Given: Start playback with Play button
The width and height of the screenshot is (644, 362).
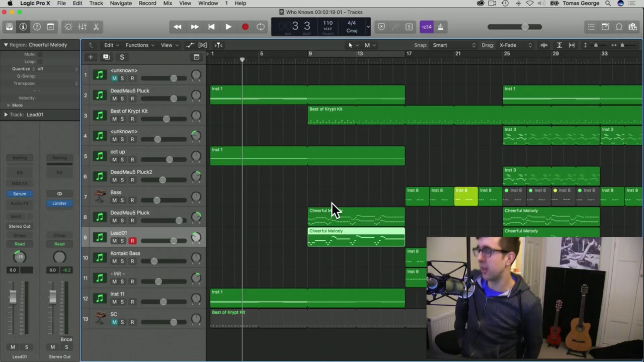Looking at the screenshot, I should click(228, 27).
